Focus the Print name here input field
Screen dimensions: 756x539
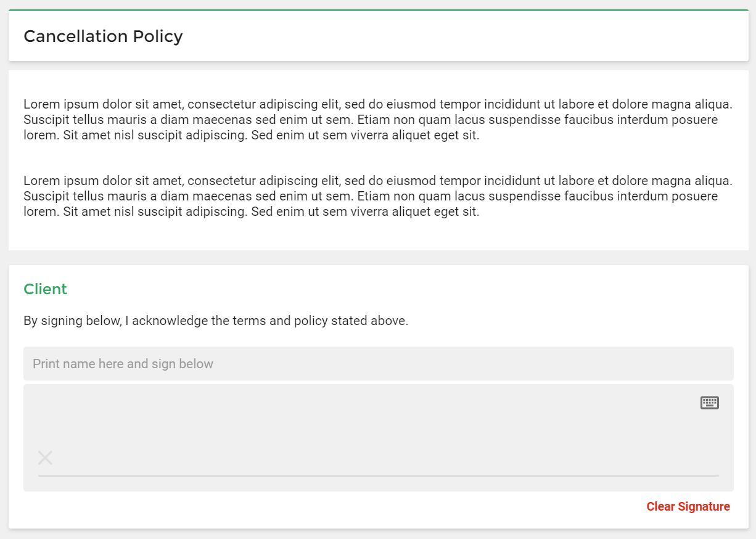[x=379, y=364]
